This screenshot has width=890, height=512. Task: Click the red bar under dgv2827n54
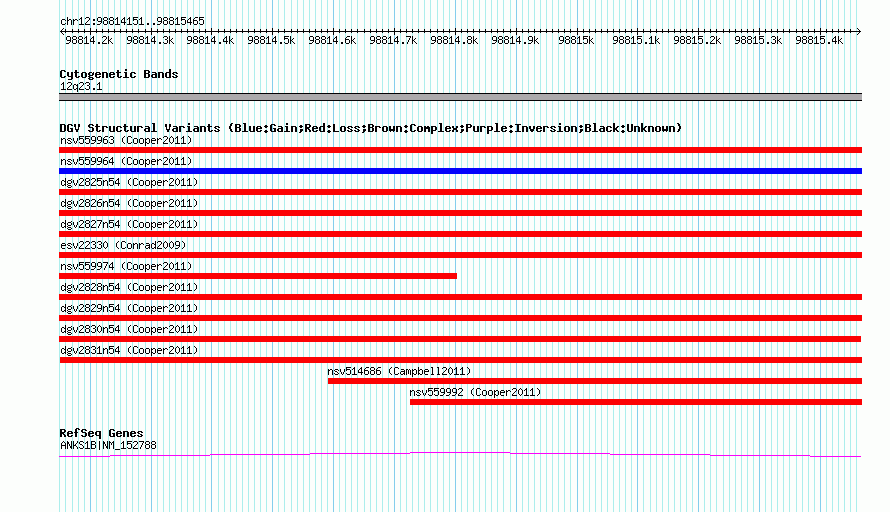pos(460,234)
